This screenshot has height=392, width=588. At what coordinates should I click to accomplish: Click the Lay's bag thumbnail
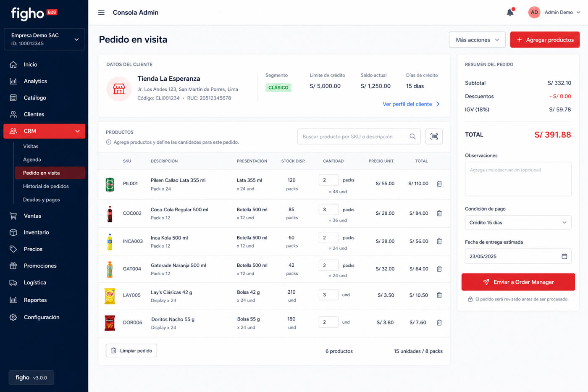pyautogui.click(x=110, y=296)
